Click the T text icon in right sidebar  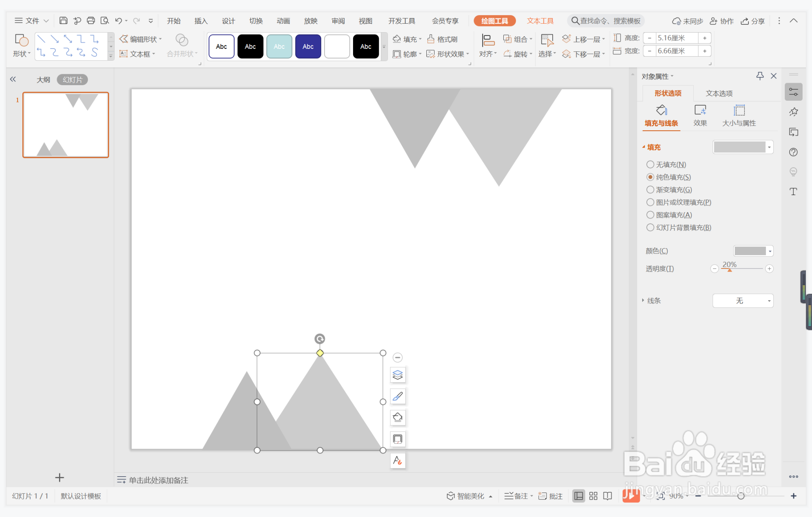(794, 191)
